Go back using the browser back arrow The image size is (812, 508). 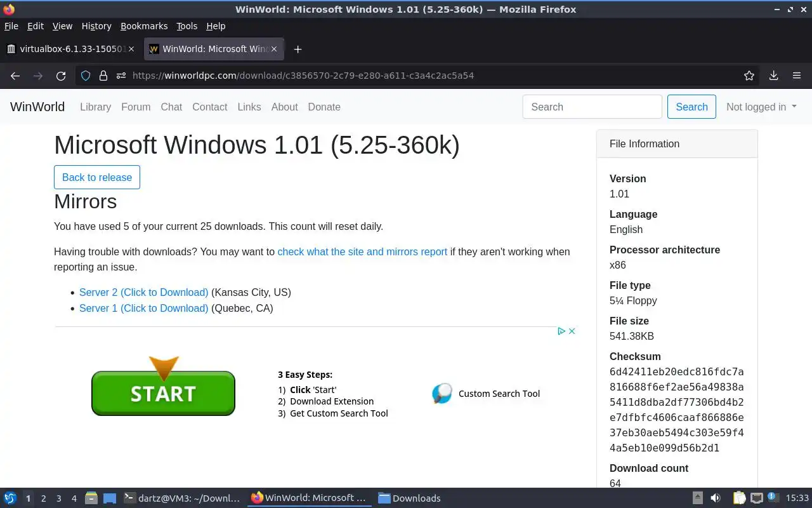15,76
